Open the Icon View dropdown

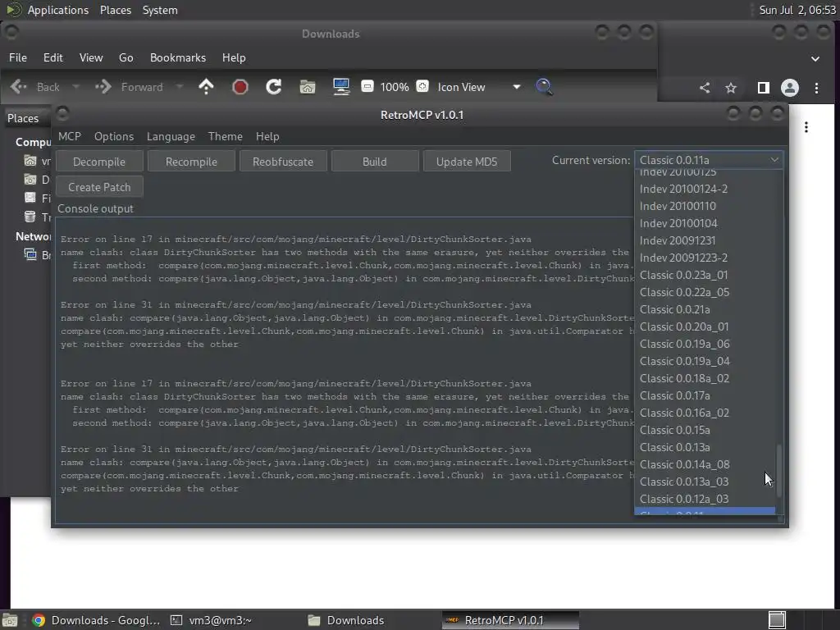click(479, 87)
